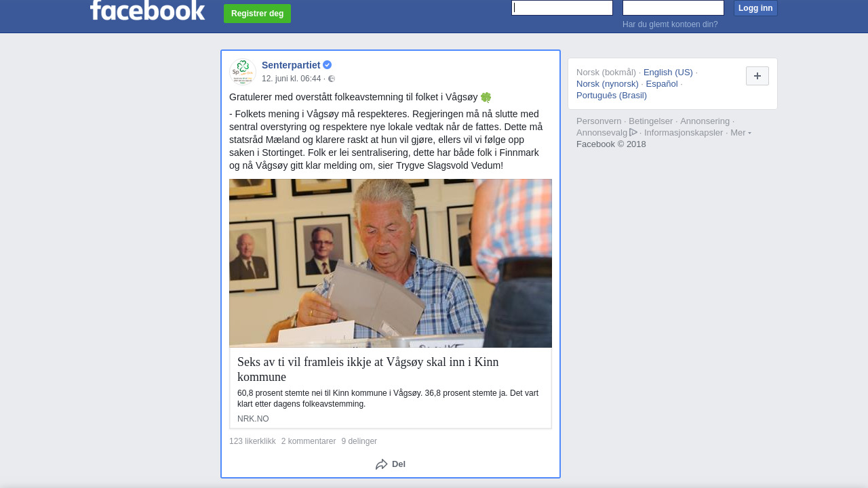Image resolution: width=868 pixels, height=488 pixels.
Task: Open the Annonsering footer link
Action: pyautogui.click(x=705, y=121)
